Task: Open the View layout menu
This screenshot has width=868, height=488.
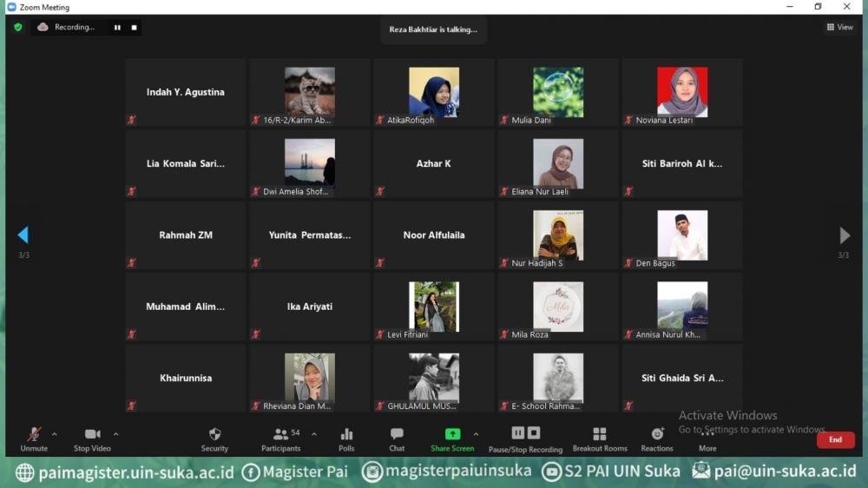Action: click(x=839, y=28)
